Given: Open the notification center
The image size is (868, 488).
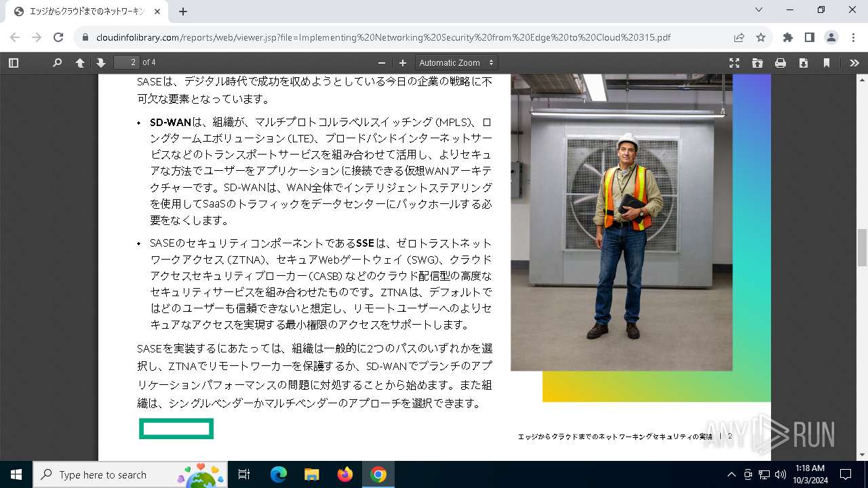Looking at the screenshot, I should [846, 474].
